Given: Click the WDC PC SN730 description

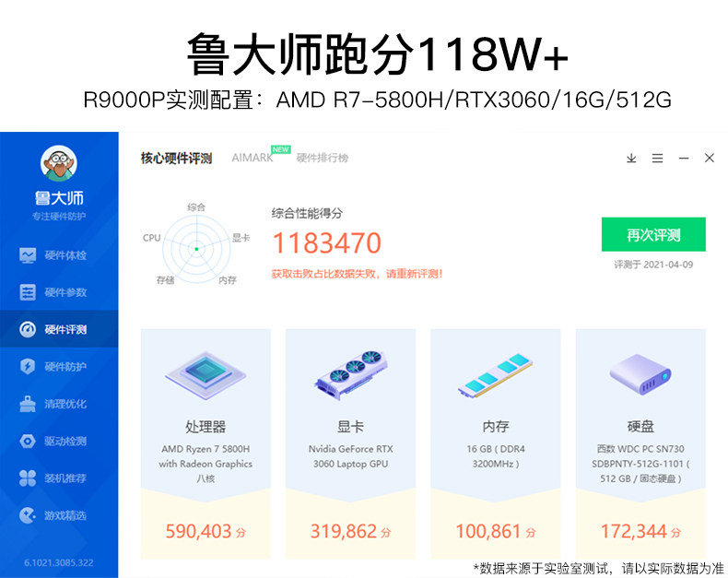Looking at the screenshot, I should [x=640, y=464].
